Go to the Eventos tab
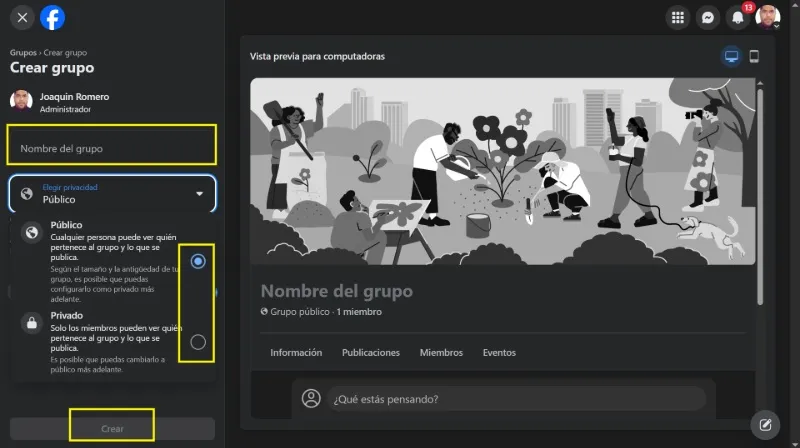Screen dimensions: 800x448 click(499, 353)
